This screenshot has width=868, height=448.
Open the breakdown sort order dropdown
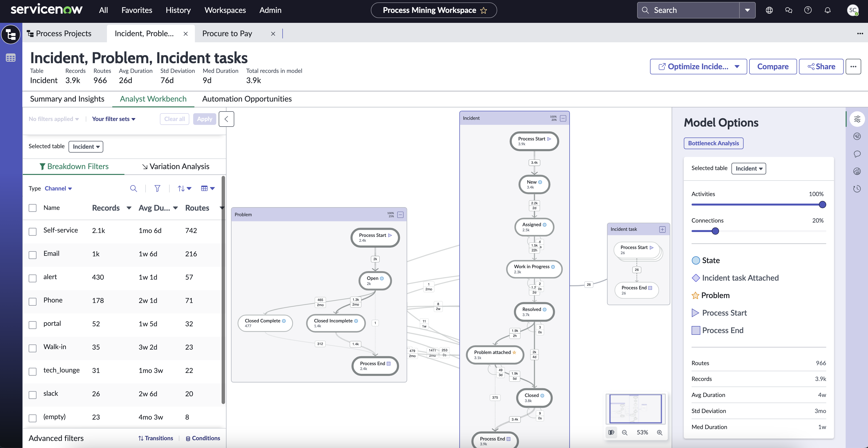[x=184, y=188]
